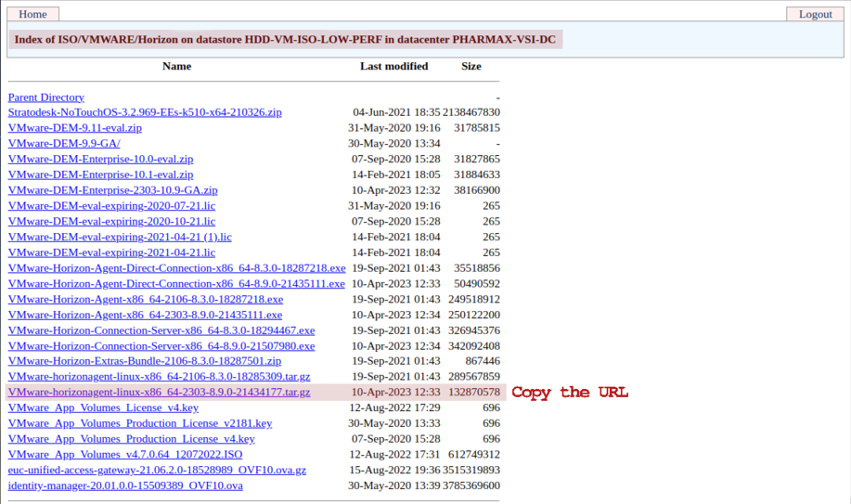Download VMware-DEM-Enterprise-10.0-eval.zip
Image resolution: width=851 pixels, height=504 pixels.
(x=100, y=159)
